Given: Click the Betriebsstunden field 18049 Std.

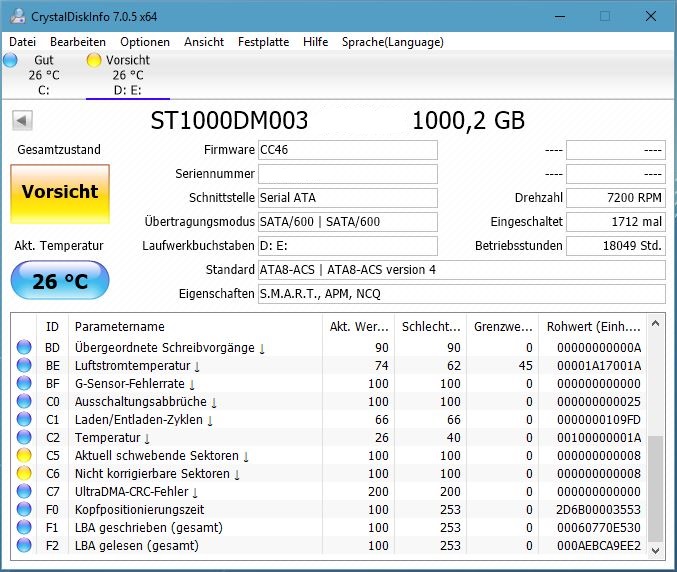Looking at the screenshot, I should click(616, 246).
